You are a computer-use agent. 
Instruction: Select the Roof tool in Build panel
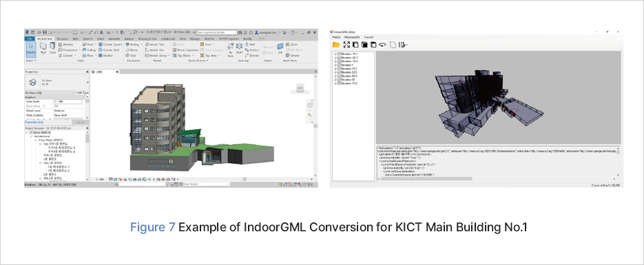click(89, 44)
